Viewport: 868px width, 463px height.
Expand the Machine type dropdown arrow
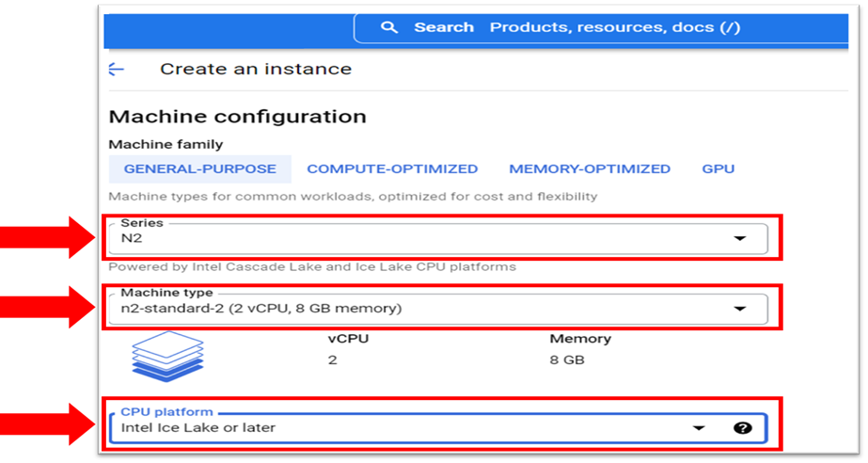tap(740, 309)
